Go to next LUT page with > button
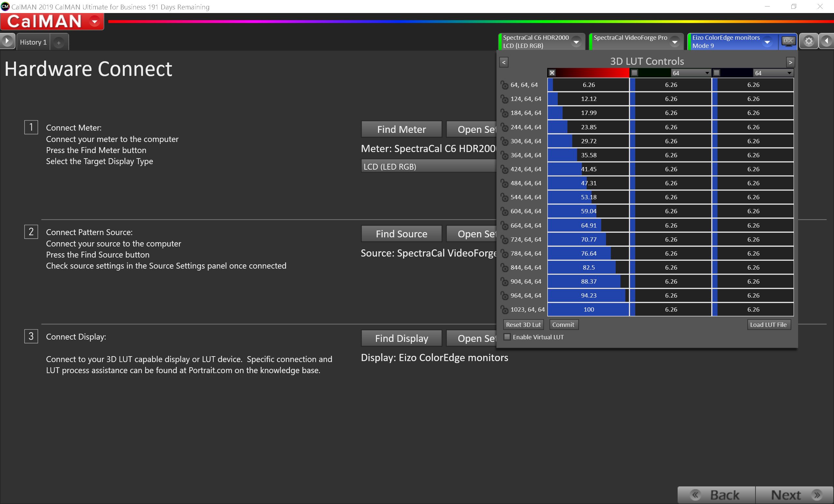 (x=790, y=62)
